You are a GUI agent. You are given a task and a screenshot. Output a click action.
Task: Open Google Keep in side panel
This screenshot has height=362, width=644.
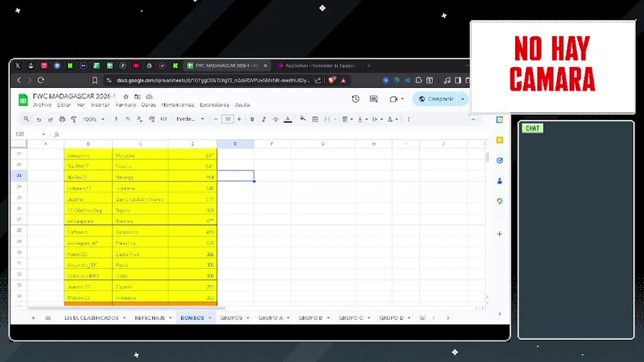[x=500, y=140]
